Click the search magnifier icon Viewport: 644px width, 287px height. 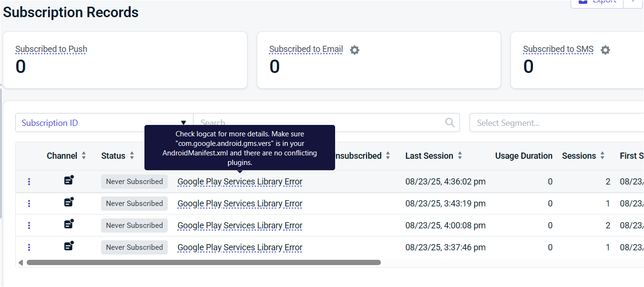[x=450, y=123]
